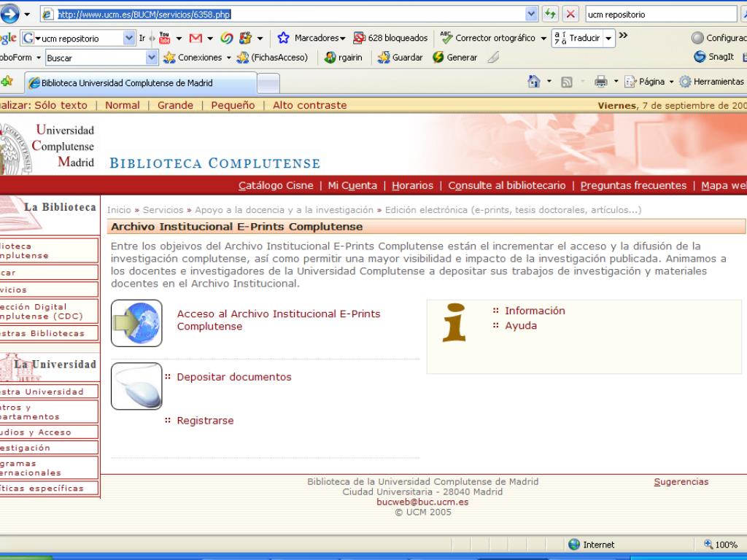The width and height of the screenshot is (747, 560).
Task: Switch view to Sólo texto
Action: (61, 105)
